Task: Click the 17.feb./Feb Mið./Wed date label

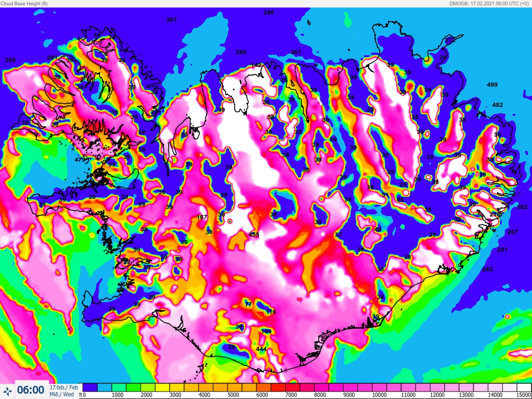Action: pyautogui.click(x=64, y=390)
